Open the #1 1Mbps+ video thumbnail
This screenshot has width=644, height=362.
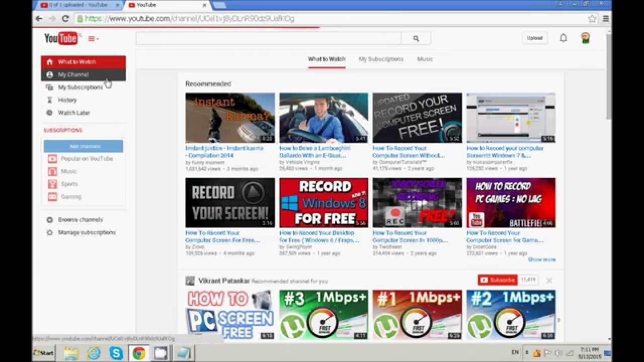417,314
